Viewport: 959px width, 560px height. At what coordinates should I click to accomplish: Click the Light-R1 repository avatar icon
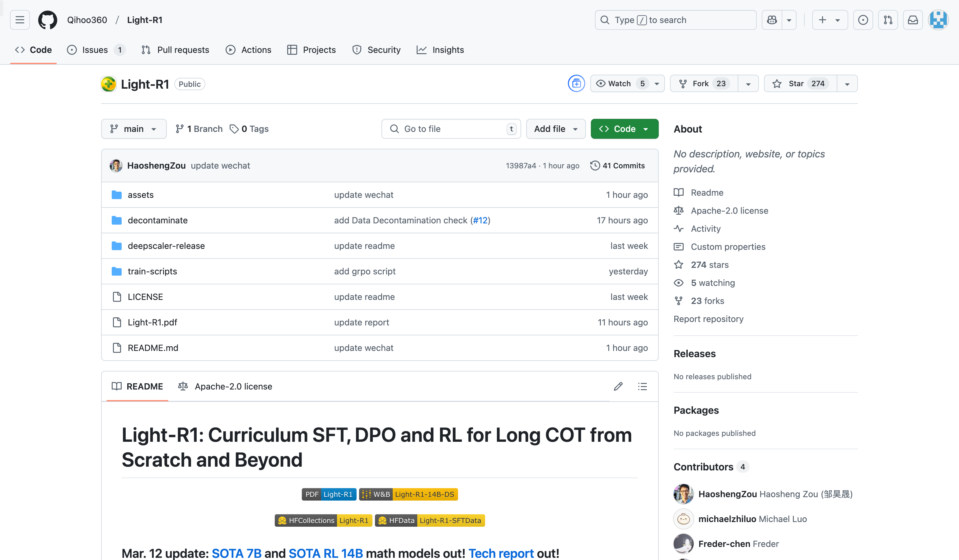coord(109,84)
